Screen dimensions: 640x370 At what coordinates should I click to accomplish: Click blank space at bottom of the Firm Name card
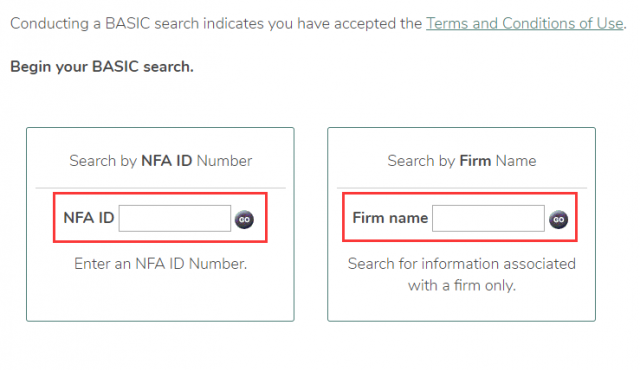point(462,308)
